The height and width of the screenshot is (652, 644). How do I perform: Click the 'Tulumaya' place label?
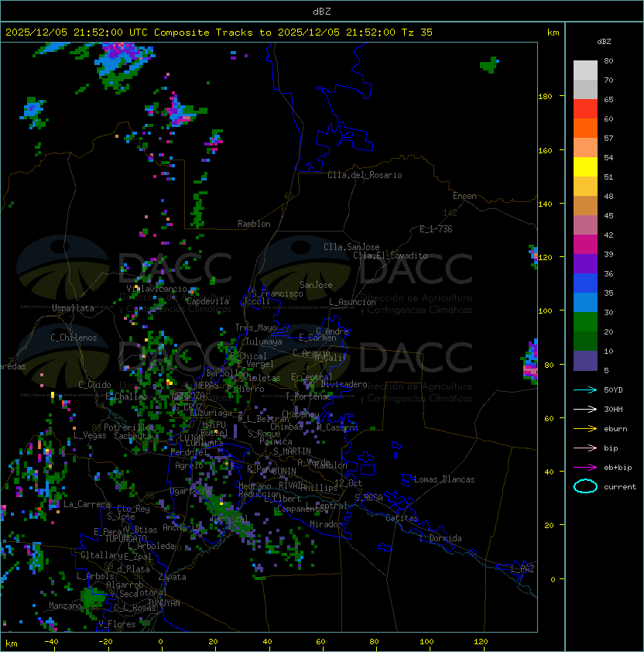264,341
